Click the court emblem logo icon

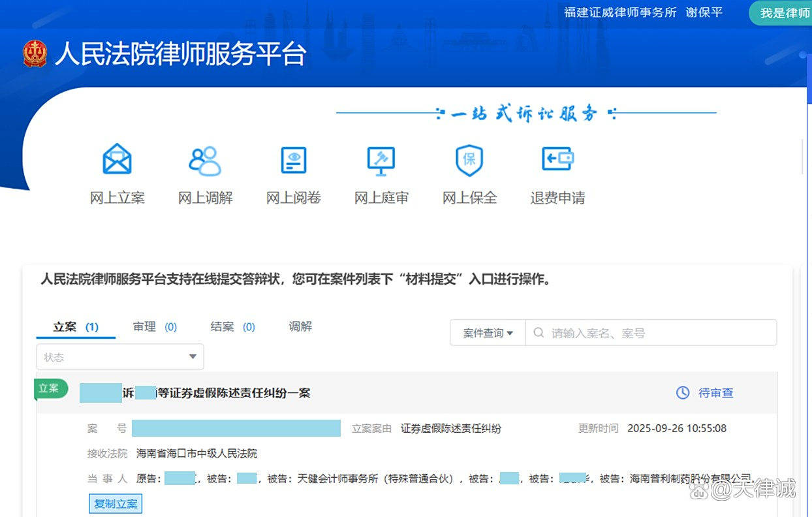click(36, 55)
